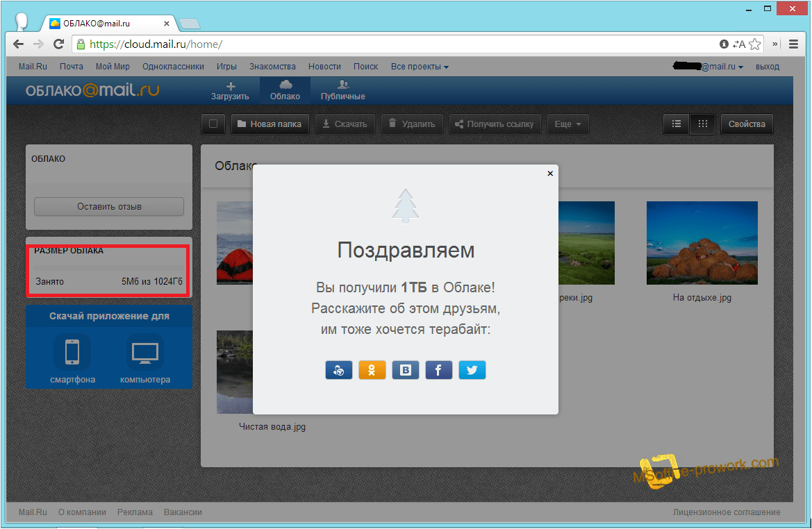This screenshot has width=812, height=529.
Task: Share via VKontakte icon in dialog
Action: (405, 370)
